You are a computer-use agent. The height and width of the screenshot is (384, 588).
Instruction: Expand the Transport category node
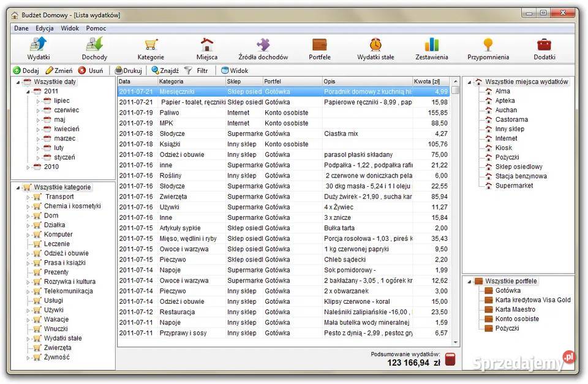[28, 197]
